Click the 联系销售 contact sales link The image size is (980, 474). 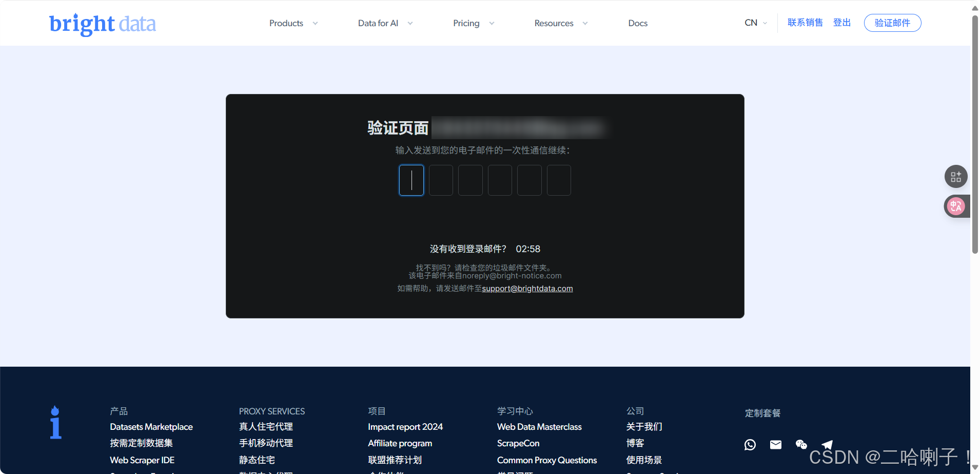tap(806, 23)
